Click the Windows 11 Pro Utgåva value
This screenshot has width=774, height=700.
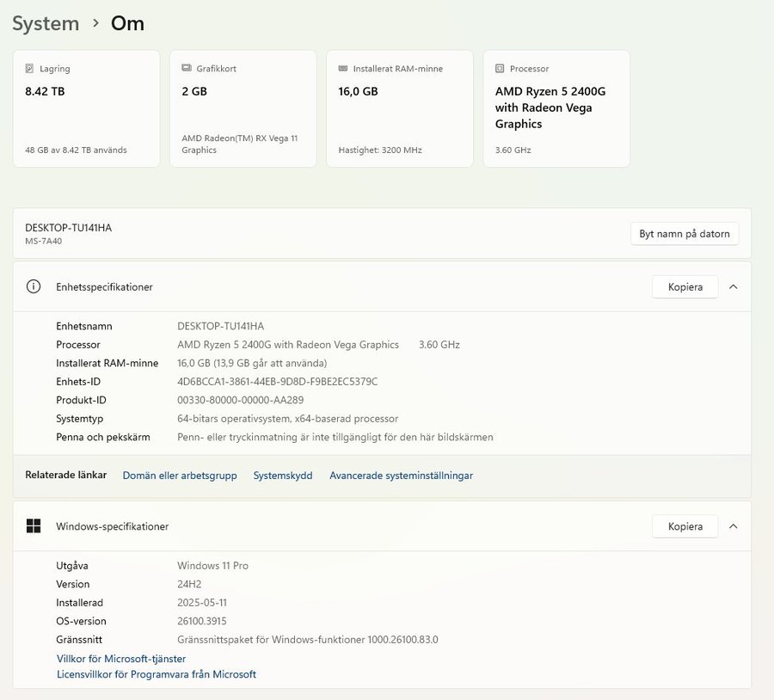[212, 566]
